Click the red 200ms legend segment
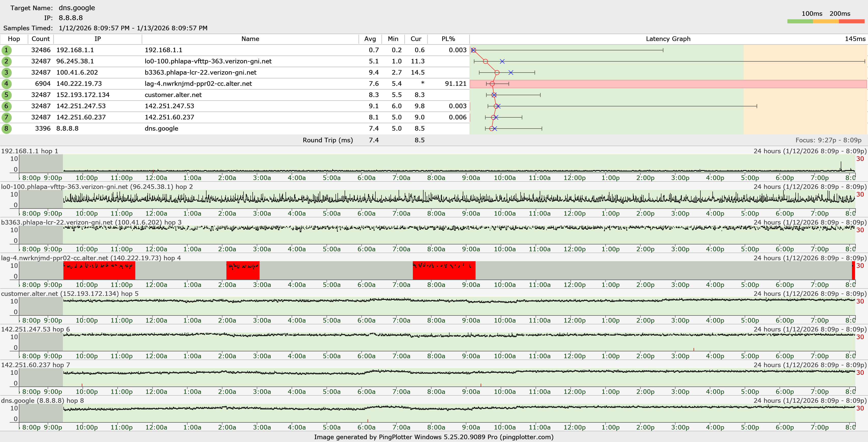 point(851,21)
